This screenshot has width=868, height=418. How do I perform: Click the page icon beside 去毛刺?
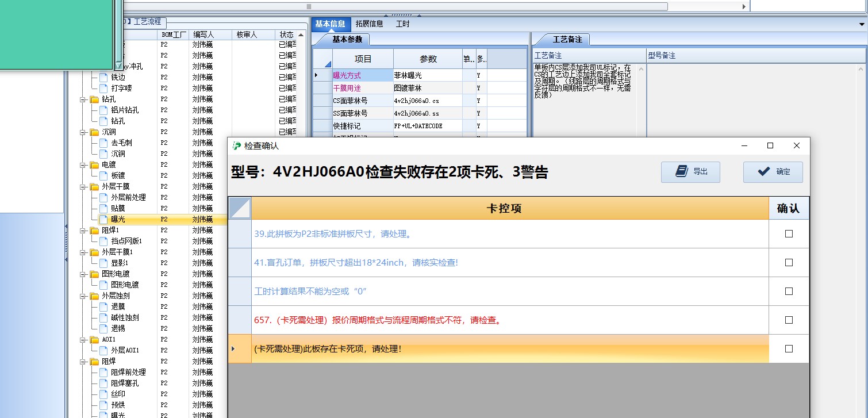[x=103, y=143]
